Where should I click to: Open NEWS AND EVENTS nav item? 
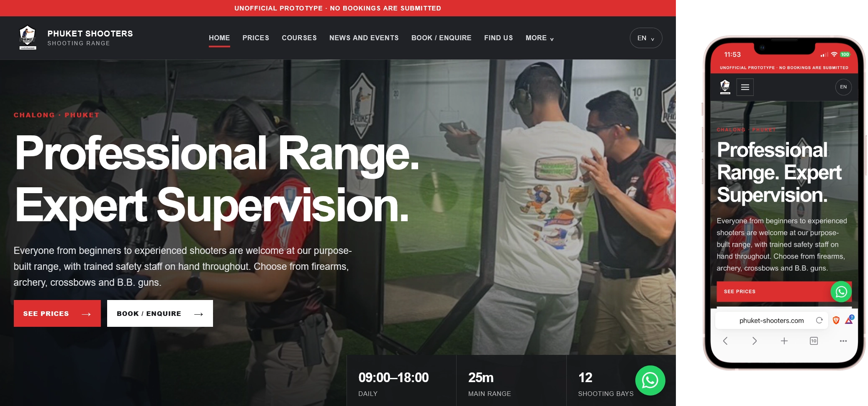pyautogui.click(x=364, y=38)
